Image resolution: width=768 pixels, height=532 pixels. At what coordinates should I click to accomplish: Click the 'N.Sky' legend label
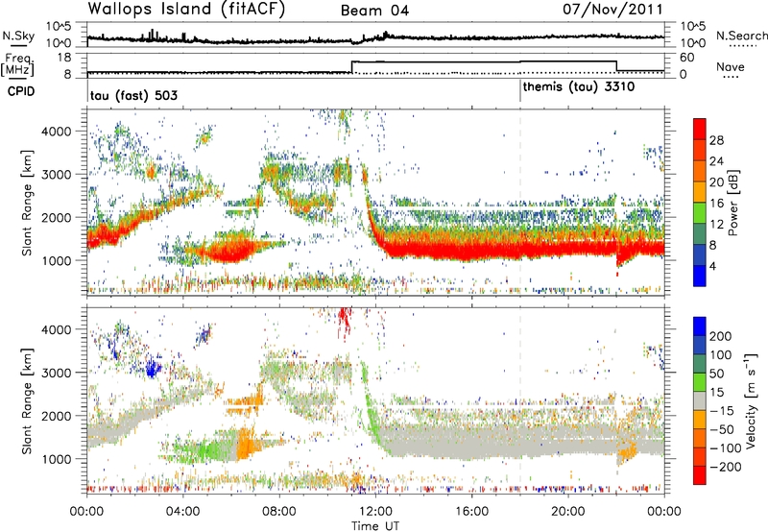click(18, 36)
